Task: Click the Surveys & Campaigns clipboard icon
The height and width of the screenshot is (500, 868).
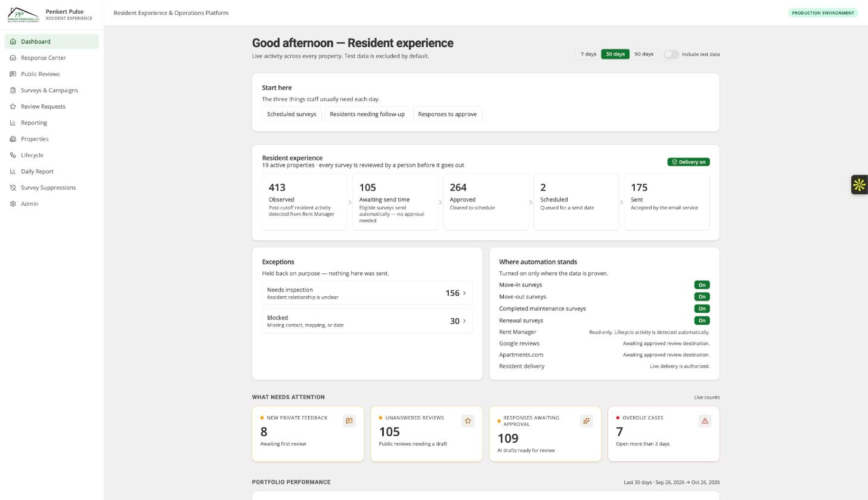Action: [13, 90]
